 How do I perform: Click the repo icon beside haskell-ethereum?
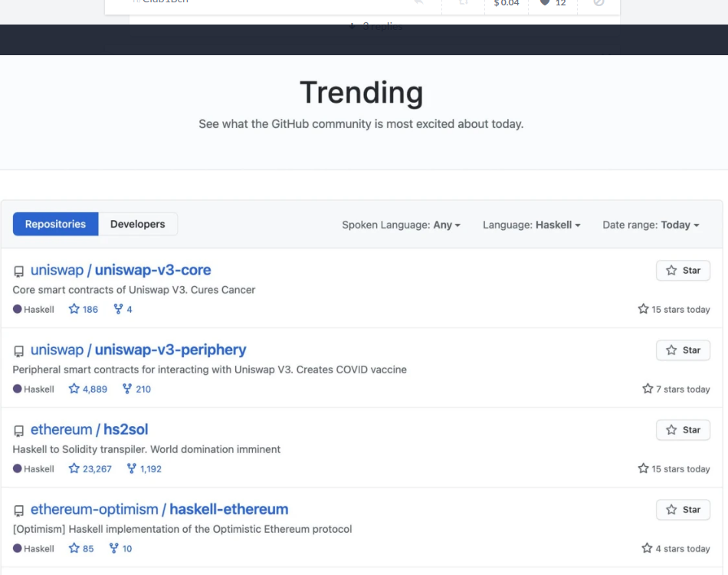click(x=18, y=511)
